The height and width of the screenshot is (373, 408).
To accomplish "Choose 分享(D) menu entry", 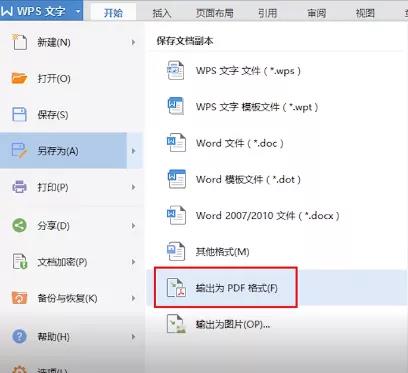I will [54, 226].
